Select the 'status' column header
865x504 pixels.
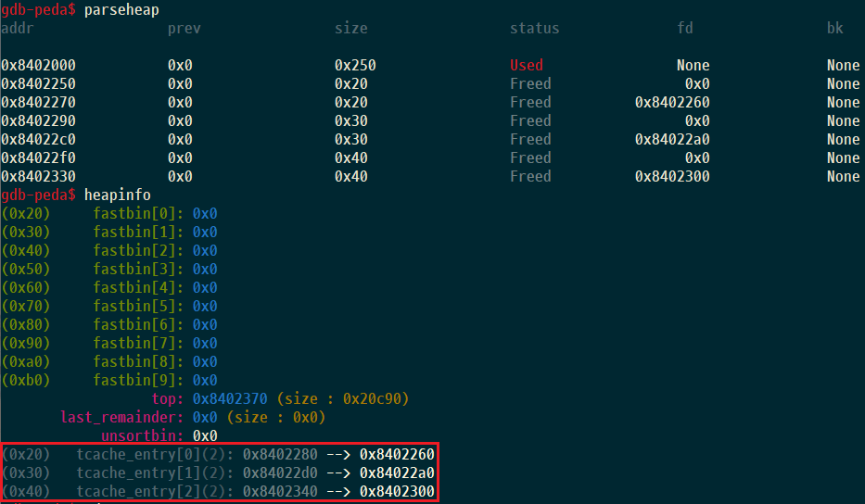pyautogui.click(x=535, y=28)
